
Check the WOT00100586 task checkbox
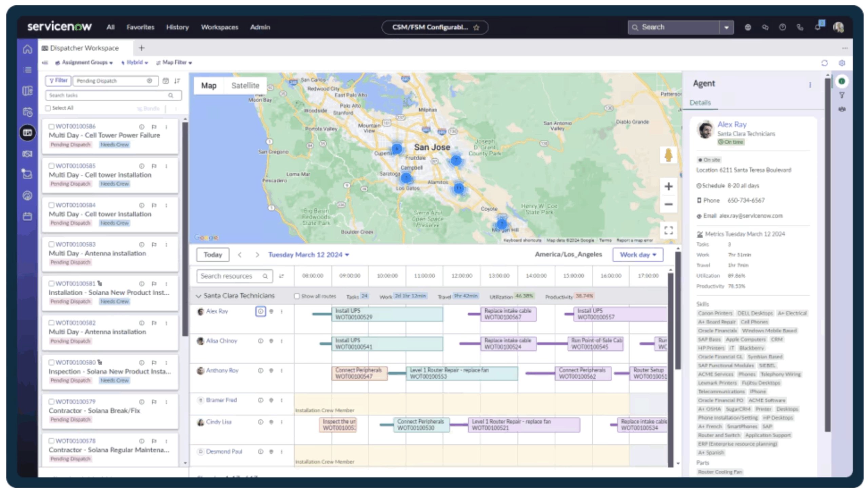click(x=51, y=126)
